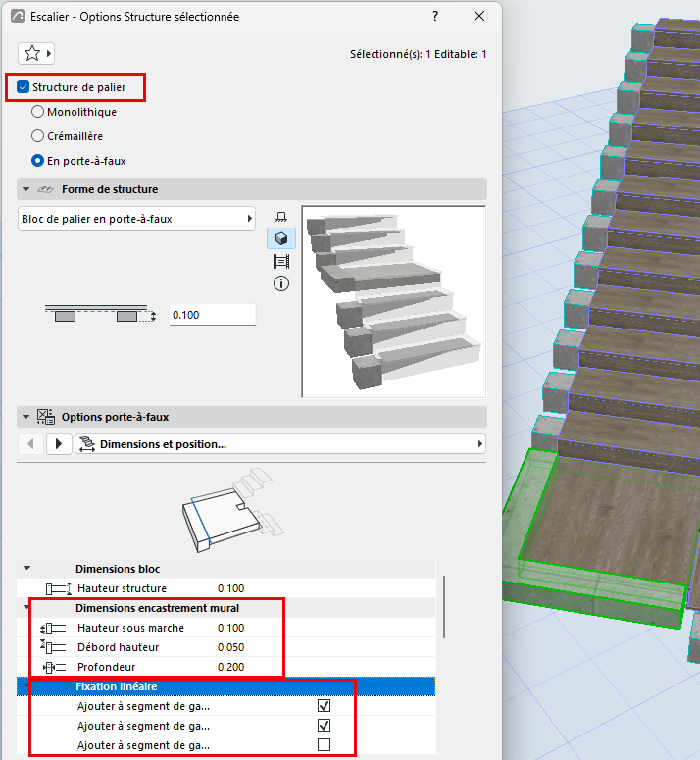The width and height of the screenshot is (700, 760).
Task: Collapse the Options porte-à-faux panel
Action: (x=26, y=417)
